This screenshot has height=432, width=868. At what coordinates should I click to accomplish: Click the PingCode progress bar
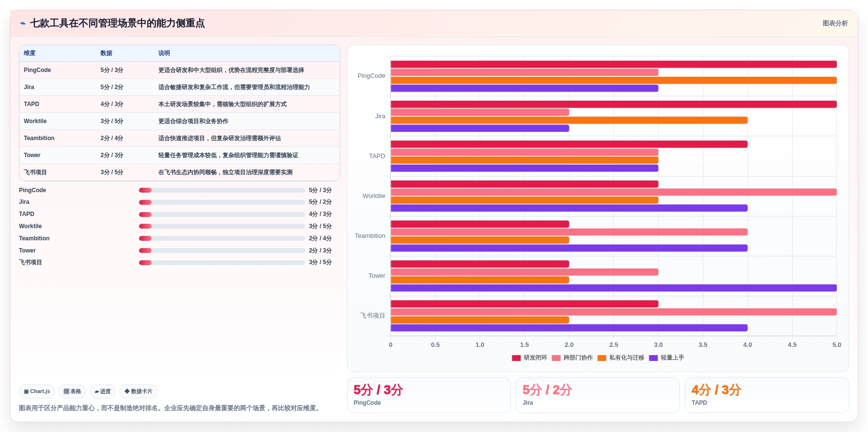(x=222, y=190)
